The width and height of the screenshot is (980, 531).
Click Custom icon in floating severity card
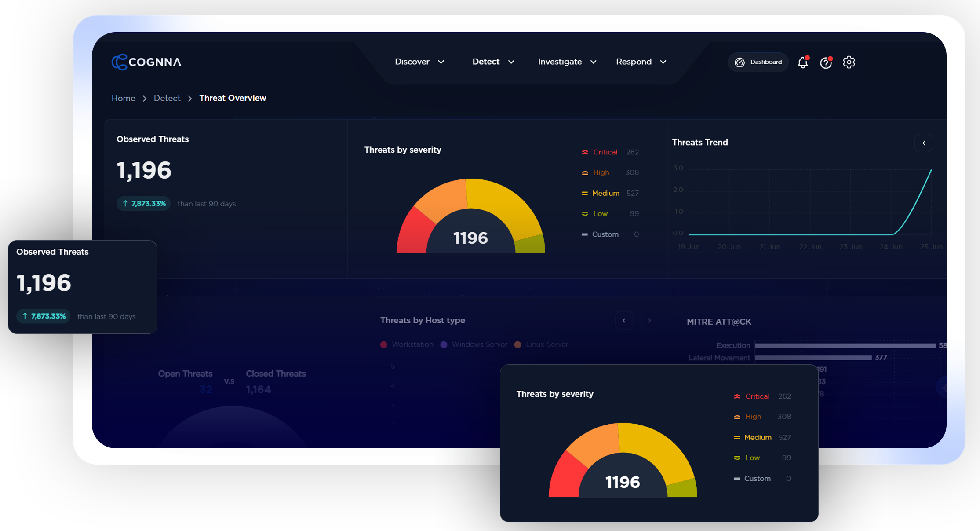(737, 479)
